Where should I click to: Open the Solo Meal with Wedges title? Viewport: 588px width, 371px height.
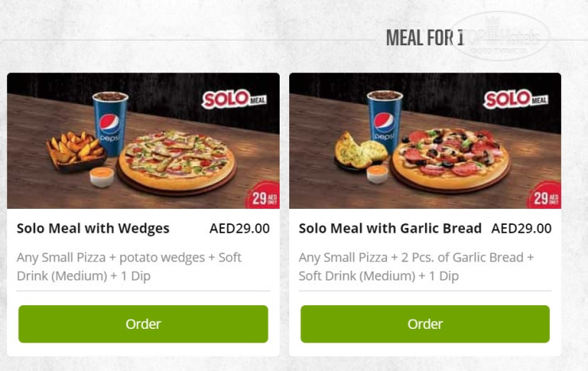click(x=93, y=228)
